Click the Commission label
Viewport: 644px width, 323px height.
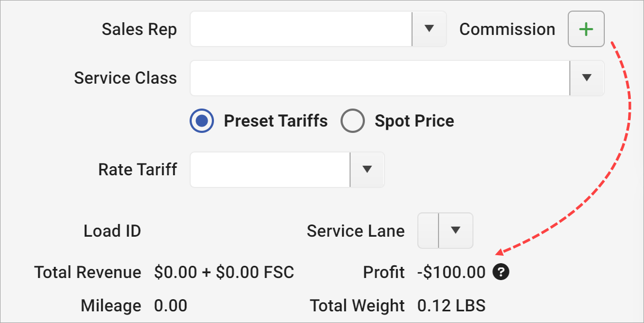[x=507, y=29]
